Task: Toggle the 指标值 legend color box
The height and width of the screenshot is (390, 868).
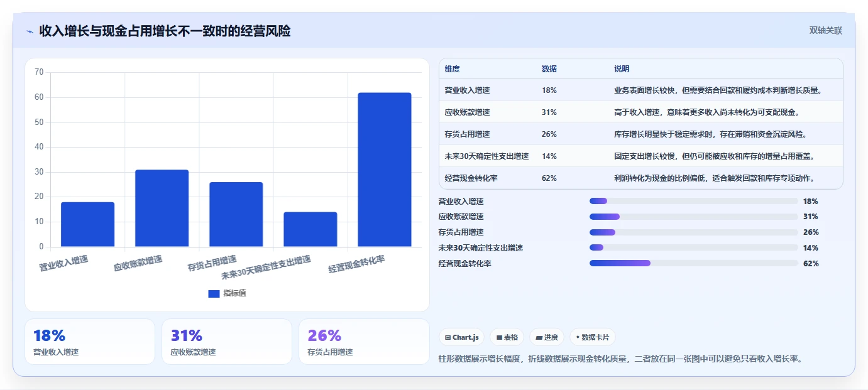Action: pyautogui.click(x=214, y=293)
